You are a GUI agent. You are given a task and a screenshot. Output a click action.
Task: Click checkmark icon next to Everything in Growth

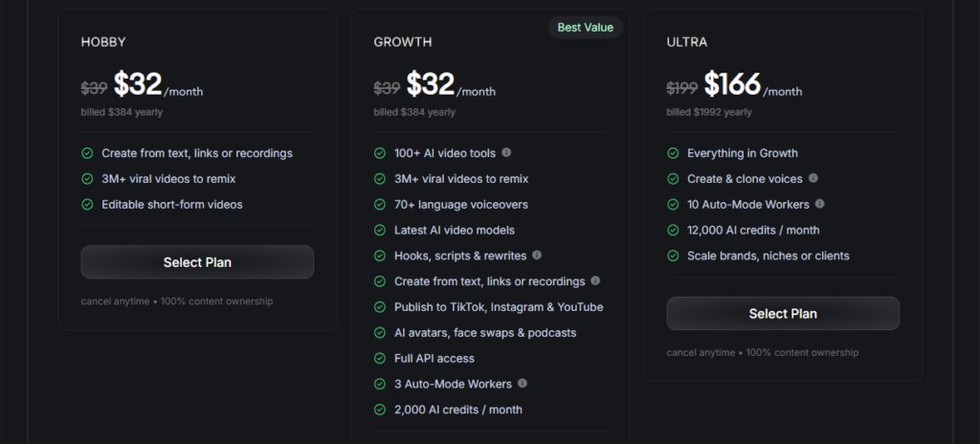click(x=673, y=153)
